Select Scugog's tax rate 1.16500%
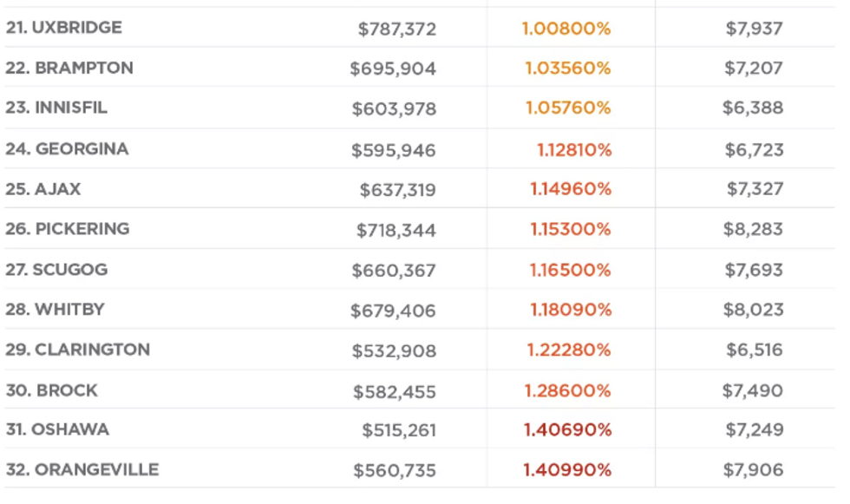 pos(571,270)
